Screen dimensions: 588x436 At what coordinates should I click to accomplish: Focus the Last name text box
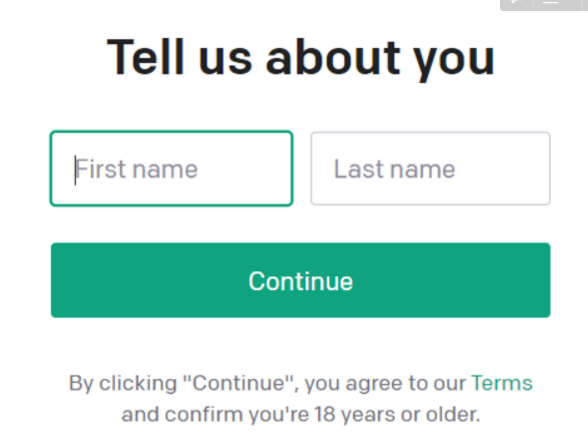click(x=430, y=168)
